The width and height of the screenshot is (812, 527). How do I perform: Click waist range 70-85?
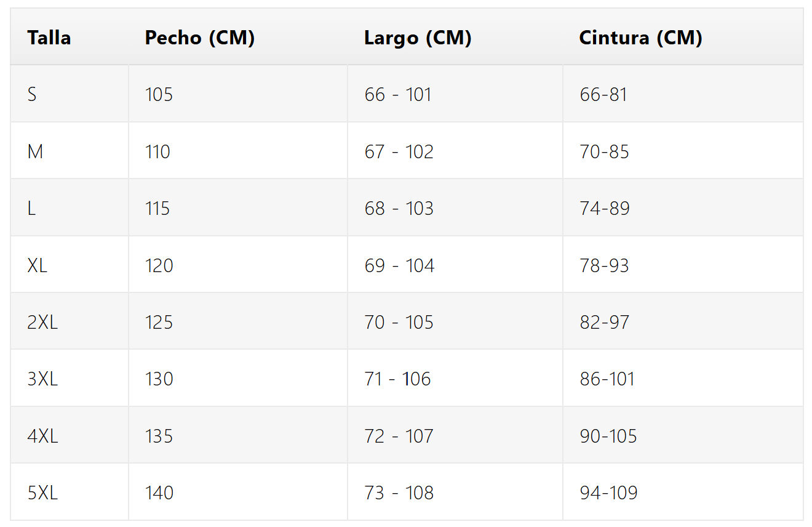tap(604, 151)
